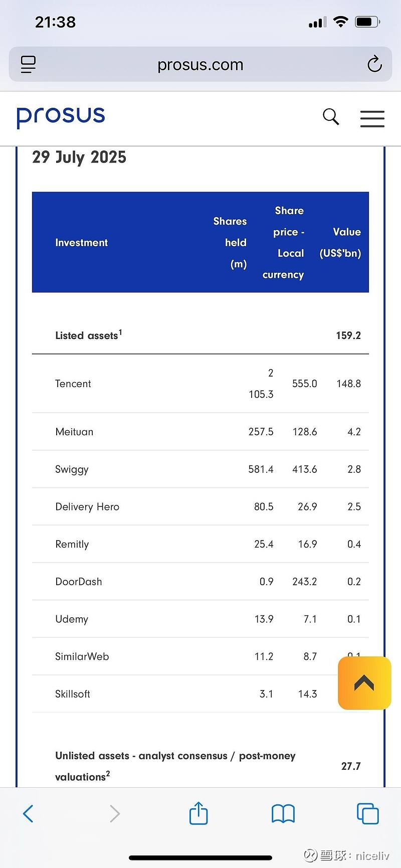401x868 pixels.
Task: Select the Meituan row in the table
Action: [74, 432]
